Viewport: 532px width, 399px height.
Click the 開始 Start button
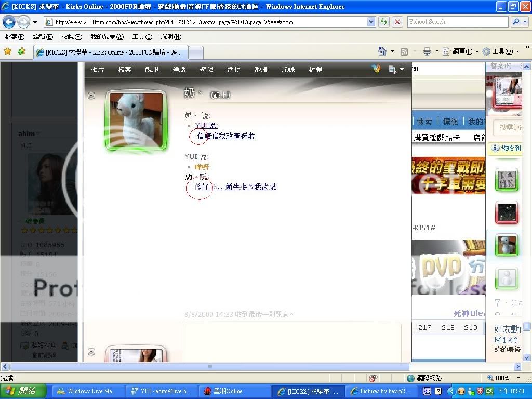click(23, 391)
